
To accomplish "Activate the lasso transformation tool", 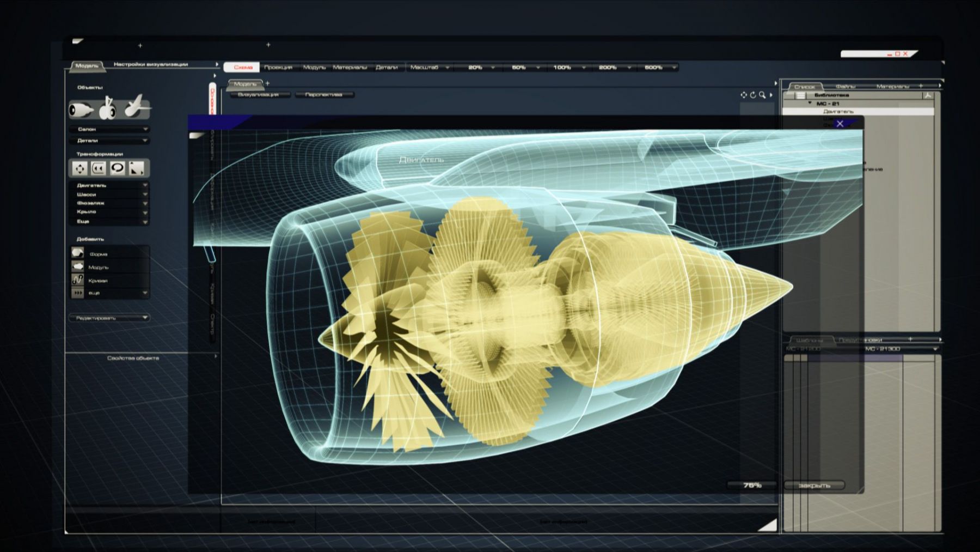I will pyautogui.click(x=117, y=168).
